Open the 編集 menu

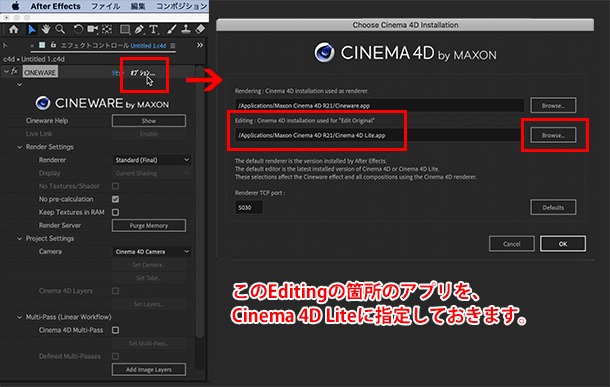click(x=138, y=6)
